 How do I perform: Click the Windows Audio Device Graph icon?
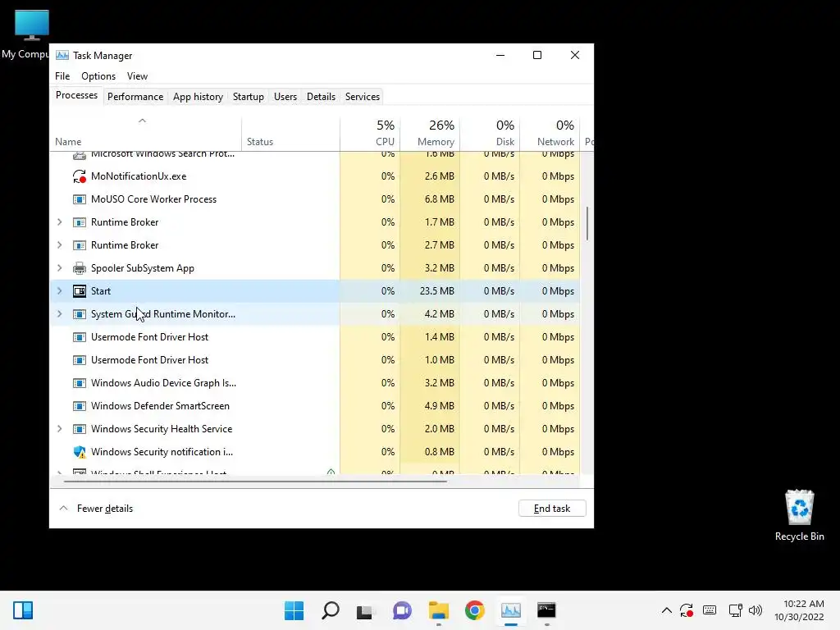point(80,383)
